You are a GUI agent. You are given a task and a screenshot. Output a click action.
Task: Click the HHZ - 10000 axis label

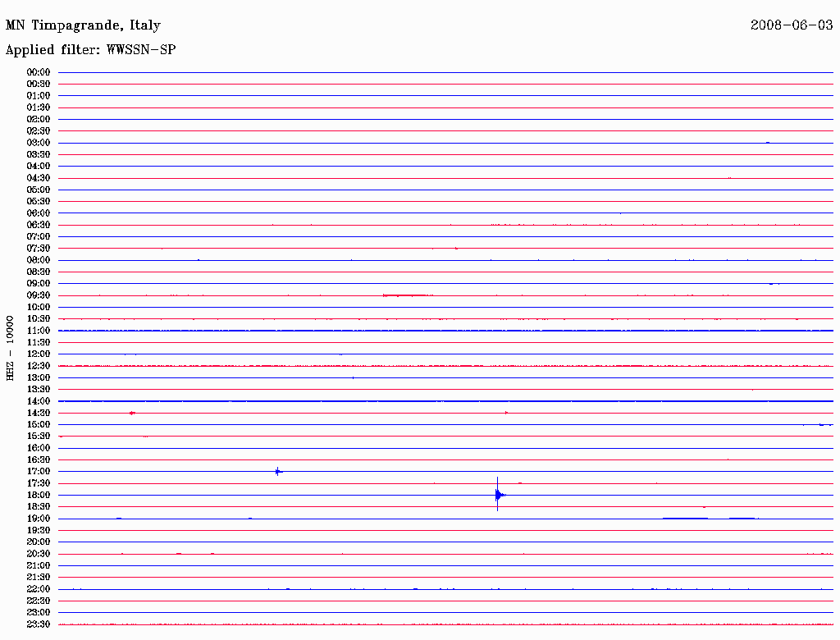click(x=10, y=349)
